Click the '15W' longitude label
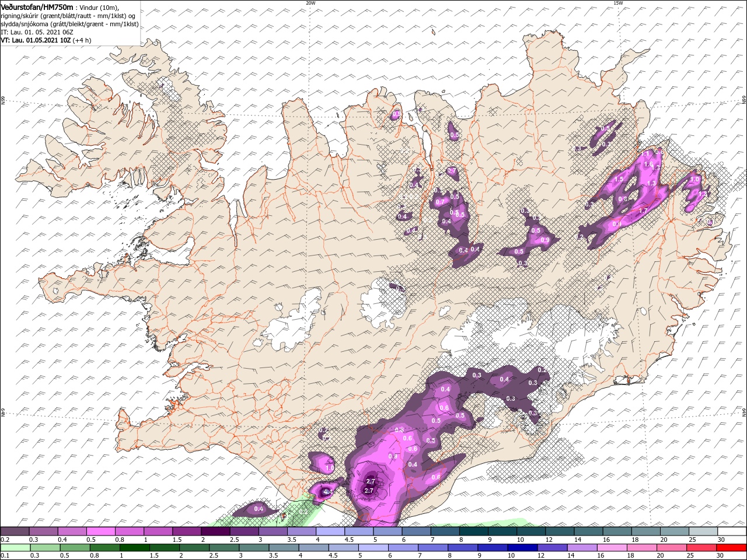The width and height of the screenshot is (747, 560). [618, 3]
